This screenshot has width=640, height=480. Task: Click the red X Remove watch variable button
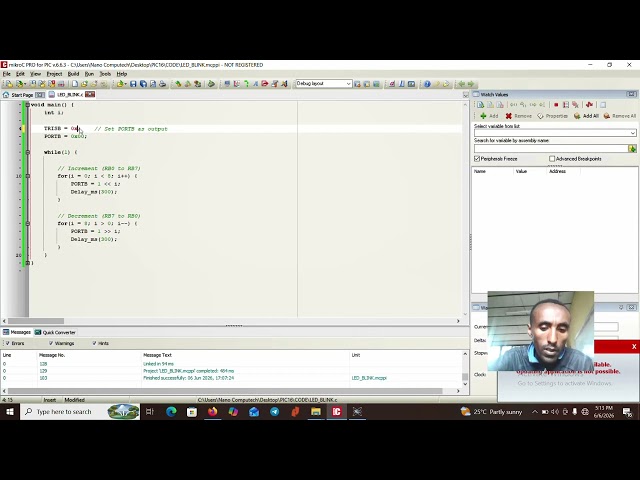coord(518,116)
